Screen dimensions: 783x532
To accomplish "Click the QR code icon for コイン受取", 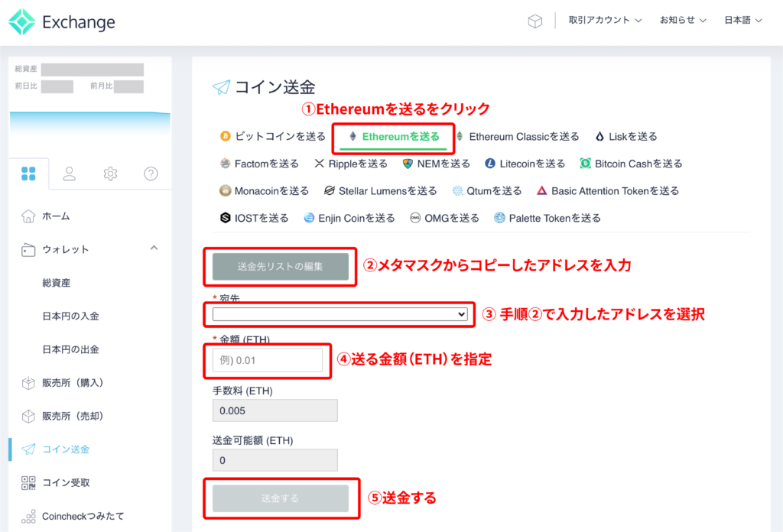I will click(x=28, y=482).
